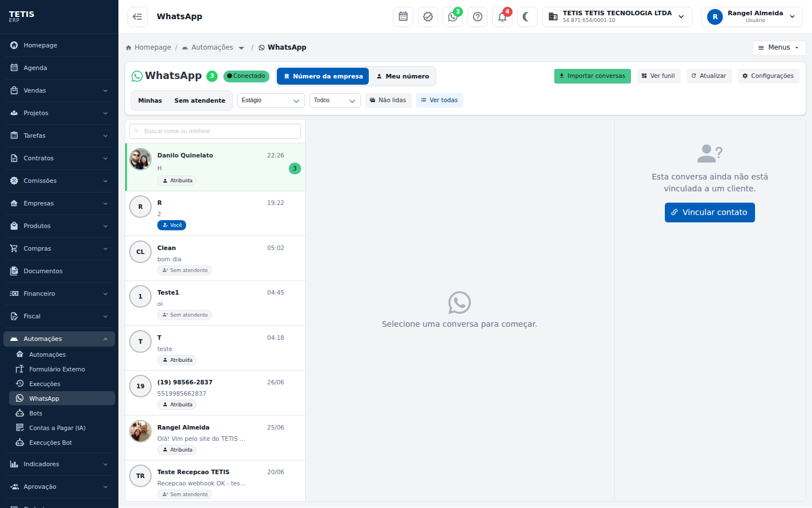Screen dimensions: 812x508
Task: Open the Menus dropdown
Action: (x=779, y=48)
